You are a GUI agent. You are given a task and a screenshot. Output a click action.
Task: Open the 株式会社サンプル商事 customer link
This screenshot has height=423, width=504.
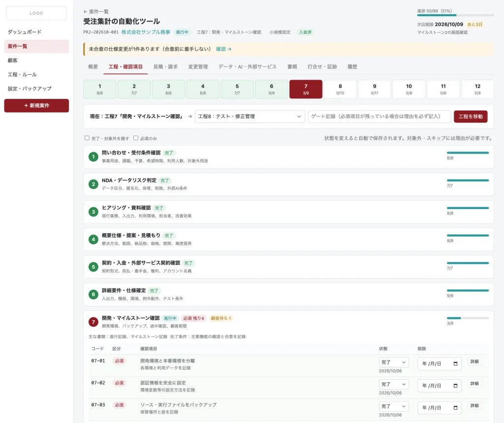click(x=146, y=32)
